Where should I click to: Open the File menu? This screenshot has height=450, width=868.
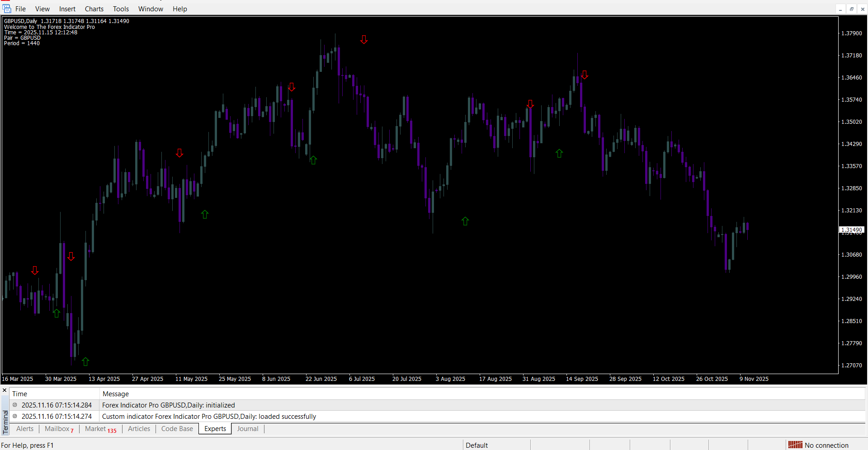20,9
